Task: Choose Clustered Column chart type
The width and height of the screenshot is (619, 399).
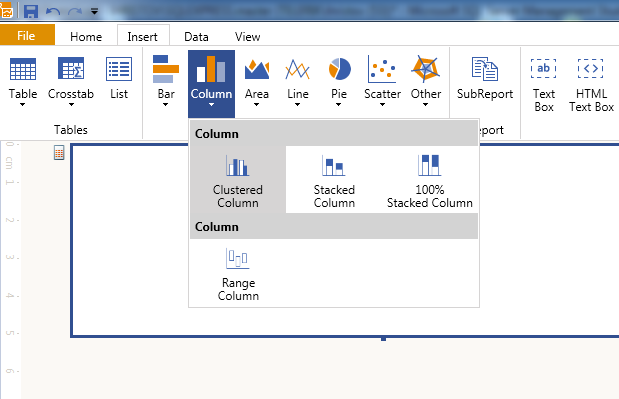Action: 238,180
